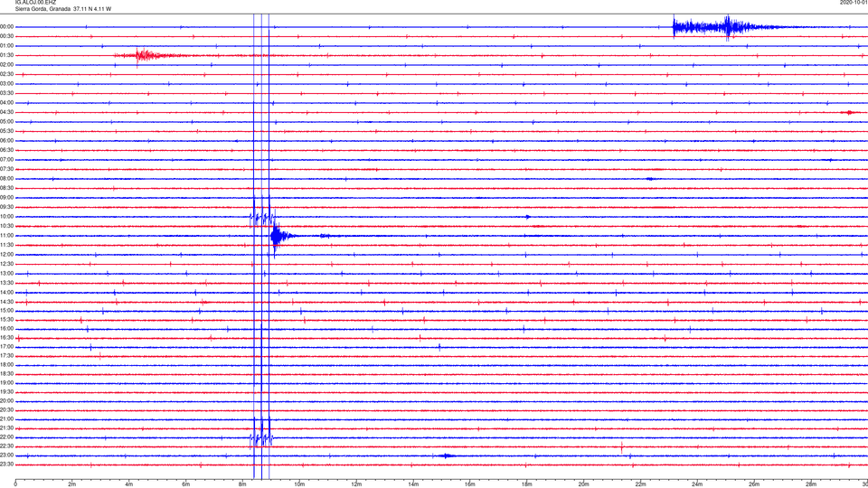
Task: Click the 18:30 trace time label
Action: tap(7, 374)
